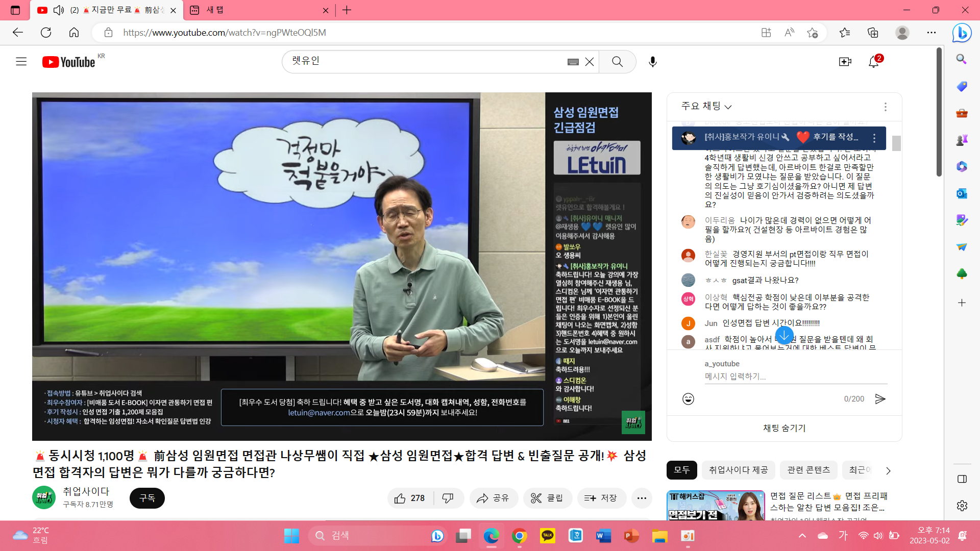Screen dimensions: 980x551
Task: Hide chat with 채팅 숨기기
Action: 784,429
